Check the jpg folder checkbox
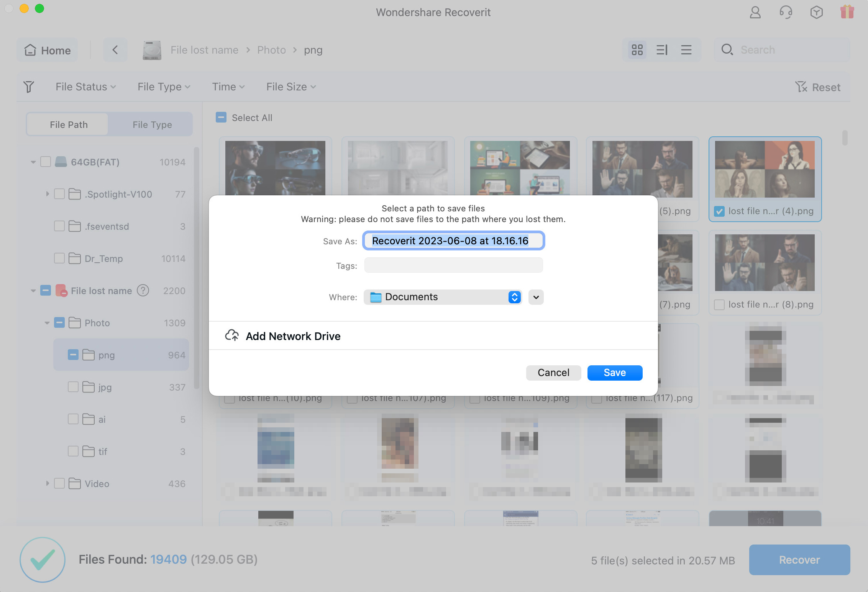The height and width of the screenshot is (592, 868). click(73, 387)
